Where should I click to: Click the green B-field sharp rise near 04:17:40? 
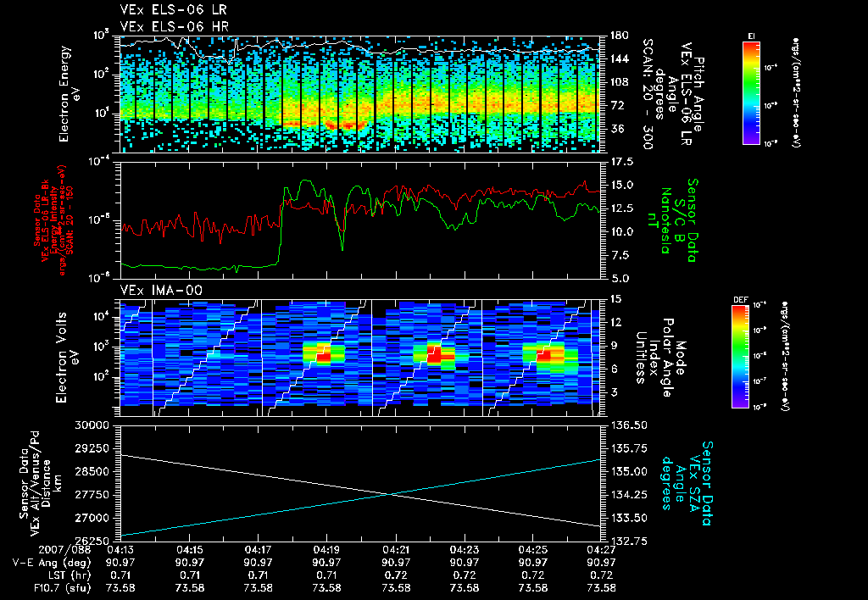(x=281, y=227)
